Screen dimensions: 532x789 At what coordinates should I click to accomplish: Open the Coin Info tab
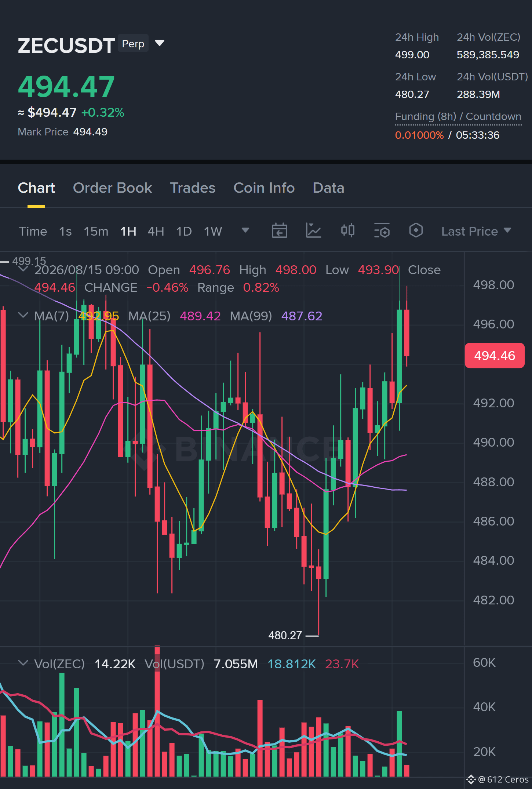tap(264, 188)
